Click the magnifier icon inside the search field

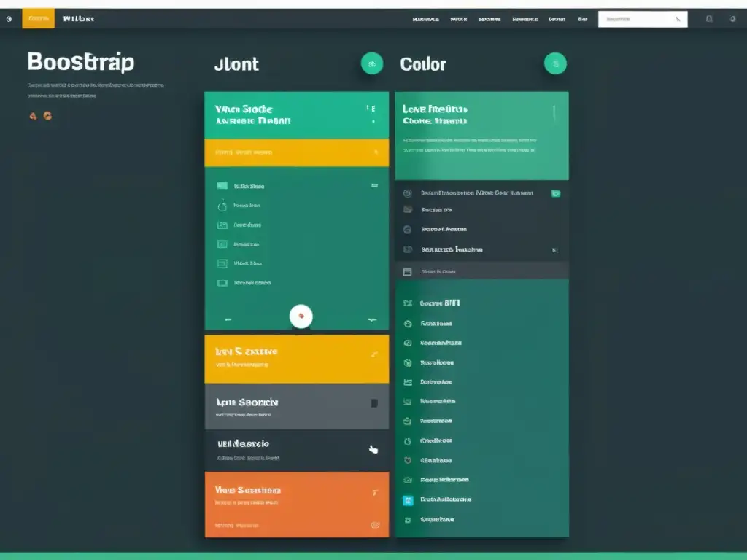[x=678, y=19]
